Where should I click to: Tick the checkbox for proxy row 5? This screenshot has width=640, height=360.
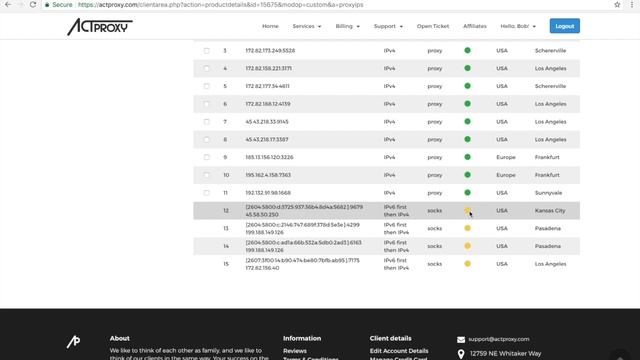pyautogui.click(x=207, y=86)
